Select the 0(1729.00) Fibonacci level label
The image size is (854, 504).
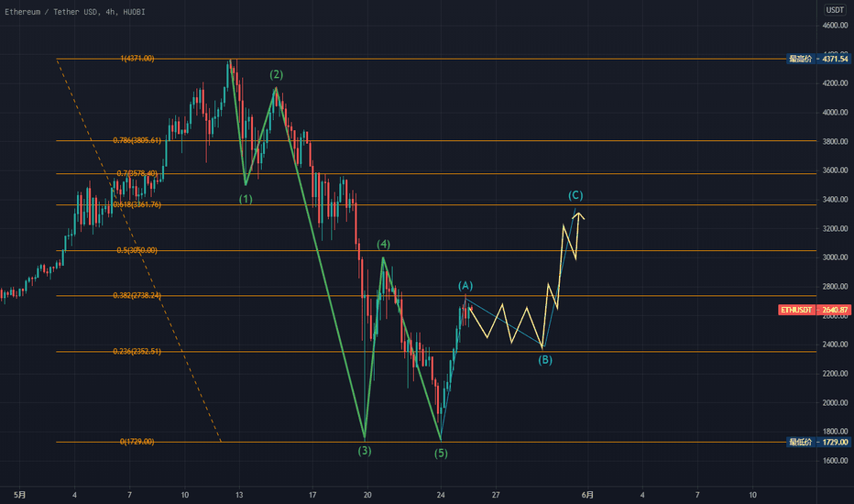tap(137, 442)
